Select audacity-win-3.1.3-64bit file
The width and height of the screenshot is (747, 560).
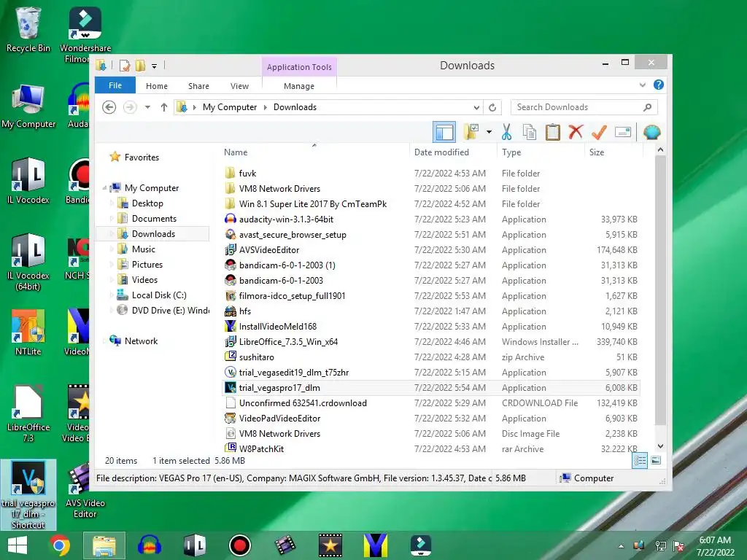(x=286, y=219)
